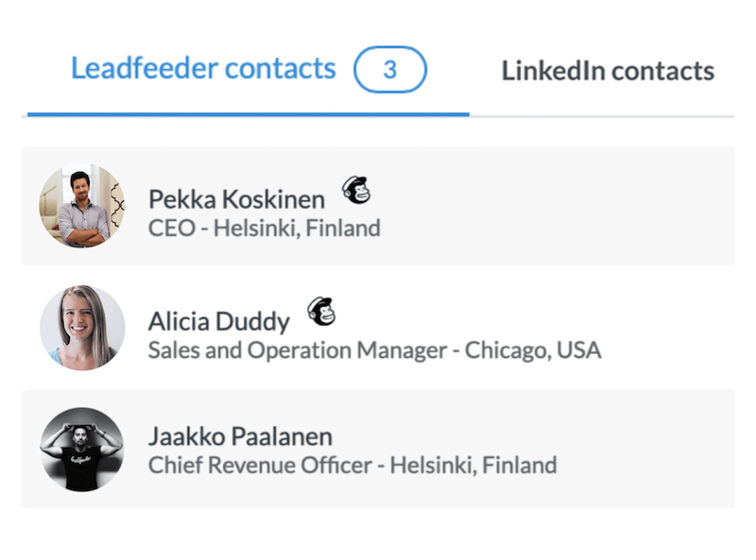This screenshot has width=756, height=560.
Task: Open Pekka Koskinen's profile photo
Action: 81,206
